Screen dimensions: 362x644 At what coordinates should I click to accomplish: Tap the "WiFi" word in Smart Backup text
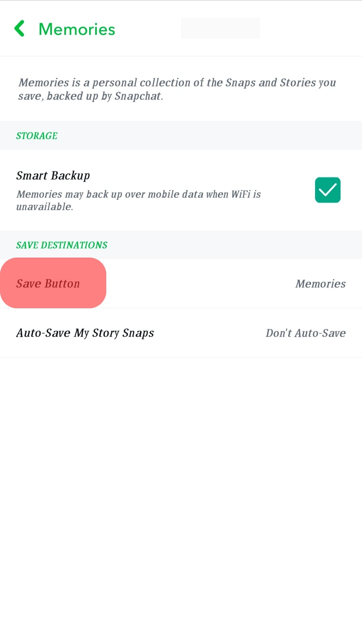pos(241,194)
